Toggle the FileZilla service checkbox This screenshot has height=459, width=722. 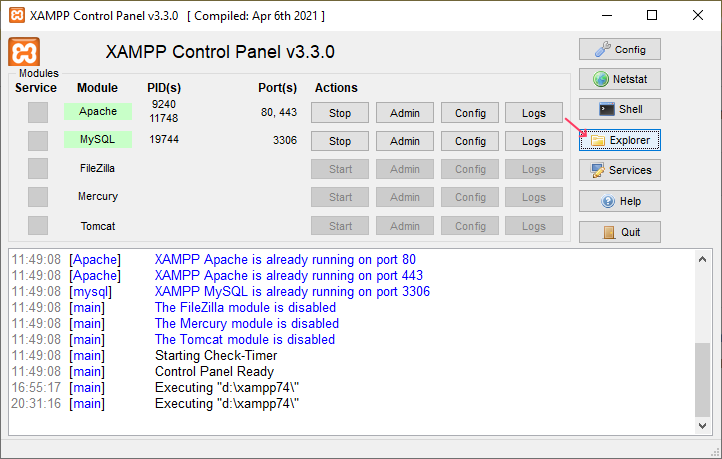pos(38,168)
